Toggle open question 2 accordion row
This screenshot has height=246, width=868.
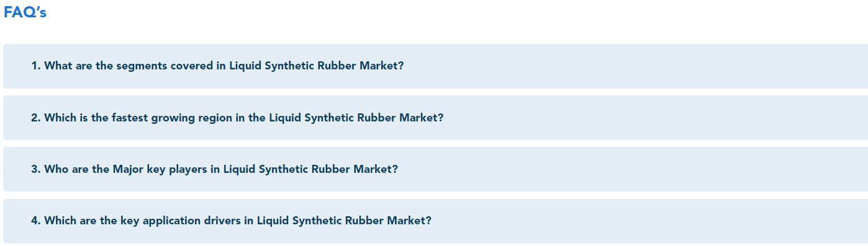tap(435, 118)
